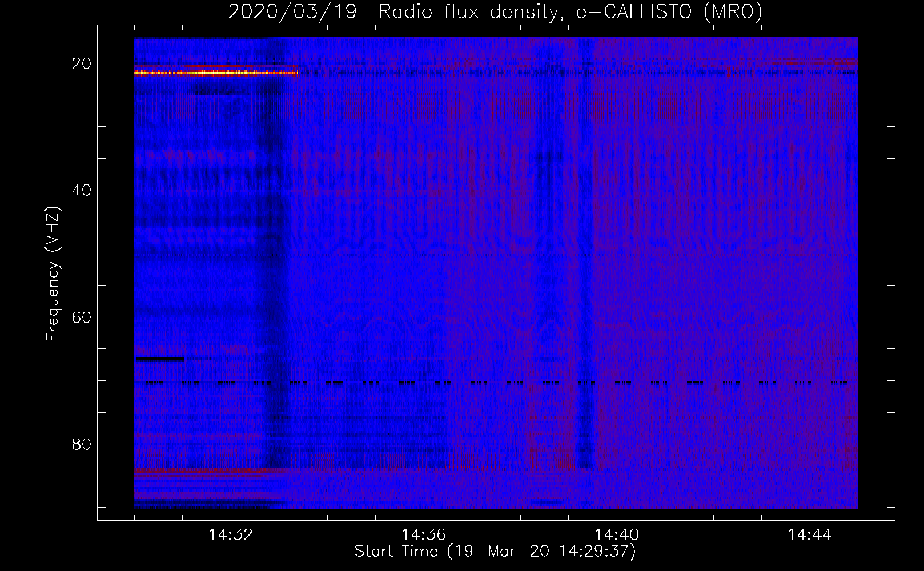Click the 60 MHz frequency tick label
Image resolution: width=924 pixels, height=571 pixels.
pos(82,317)
